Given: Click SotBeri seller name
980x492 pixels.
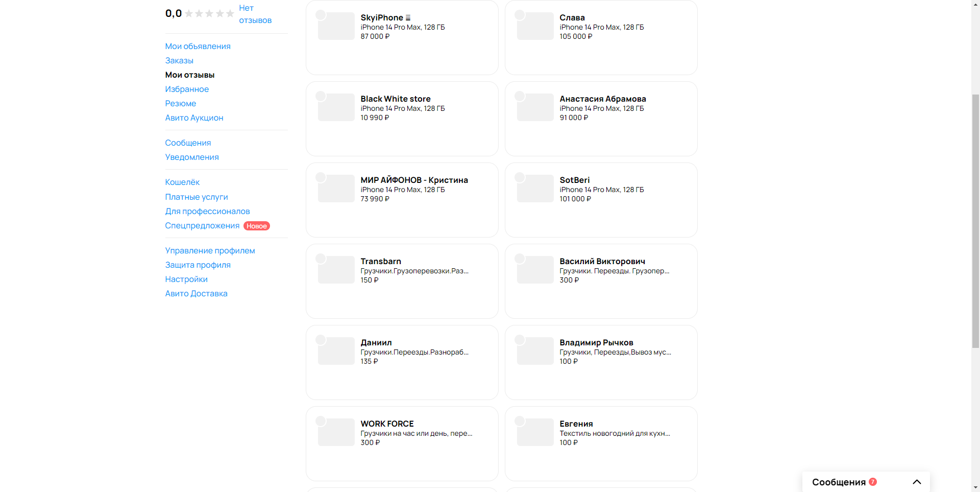Looking at the screenshot, I should [x=575, y=180].
